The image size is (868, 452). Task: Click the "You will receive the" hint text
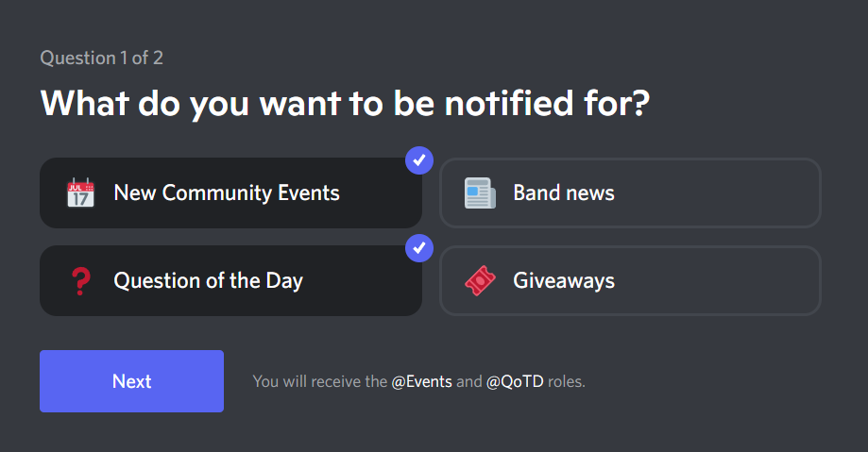[x=320, y=382]
